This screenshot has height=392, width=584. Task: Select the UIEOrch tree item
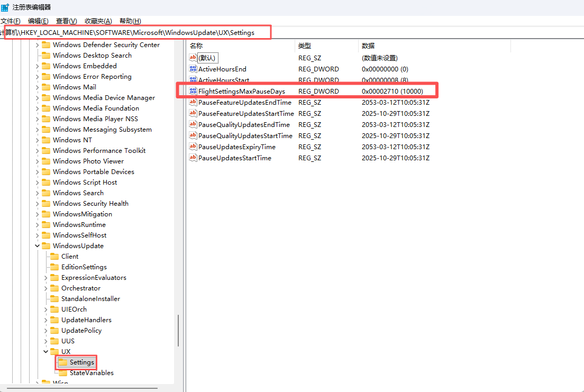(x=74, y=309)
